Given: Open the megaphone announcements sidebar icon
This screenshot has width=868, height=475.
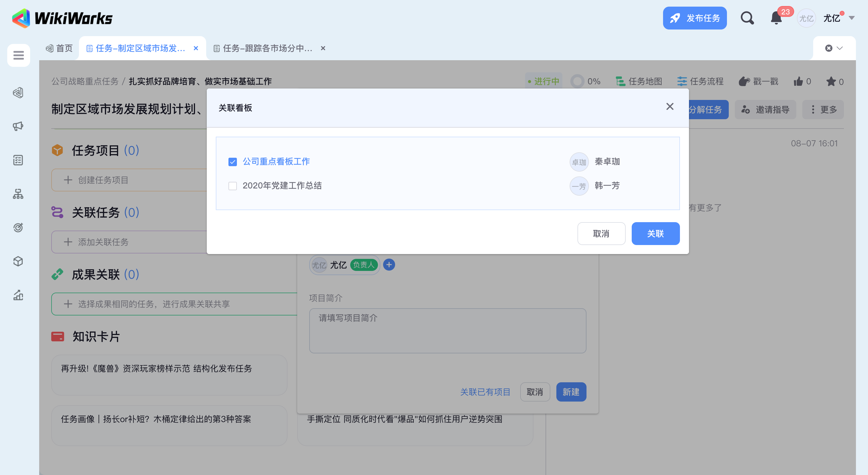Looking at the screenshot, I should tap(18, 126).
